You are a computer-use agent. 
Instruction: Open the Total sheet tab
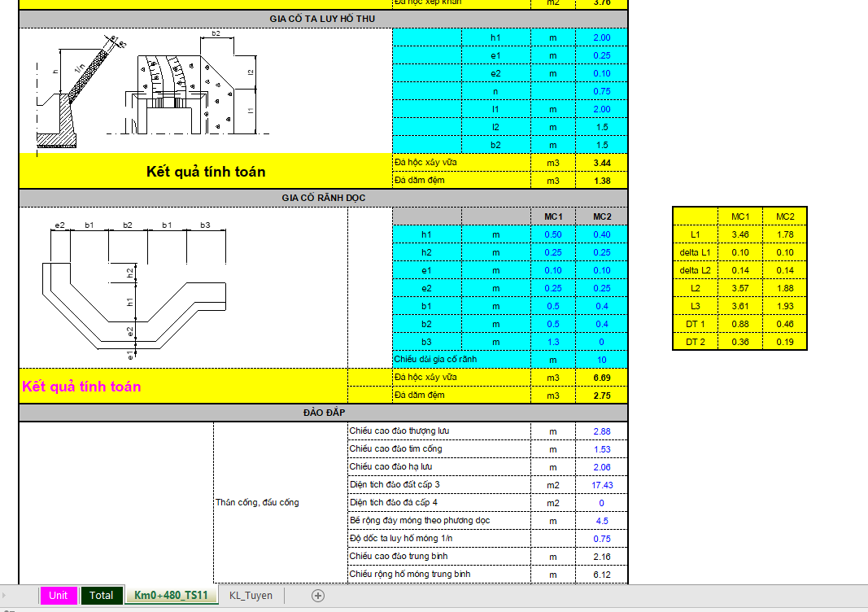pyautogui.click(x=102, y=595)
